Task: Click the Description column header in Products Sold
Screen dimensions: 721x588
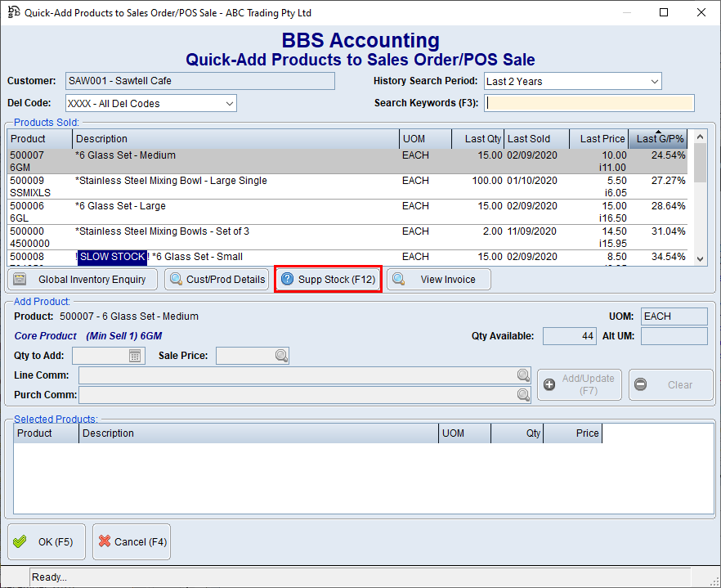Action: 235,139
